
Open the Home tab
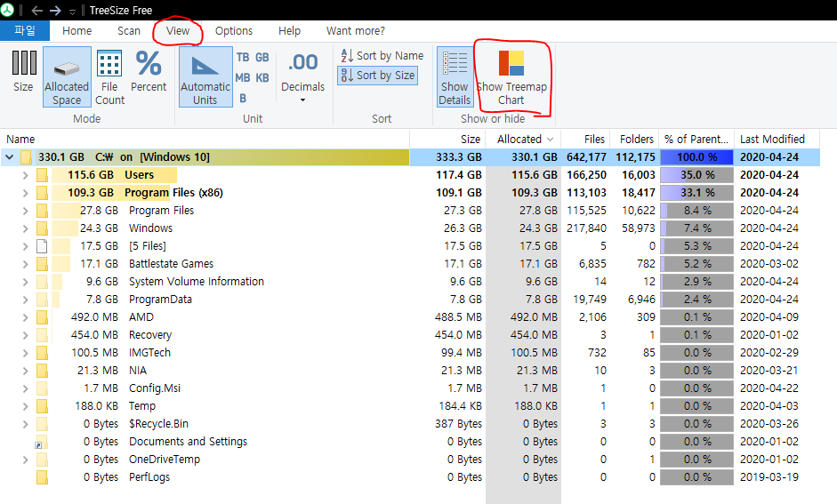point(76,31)
